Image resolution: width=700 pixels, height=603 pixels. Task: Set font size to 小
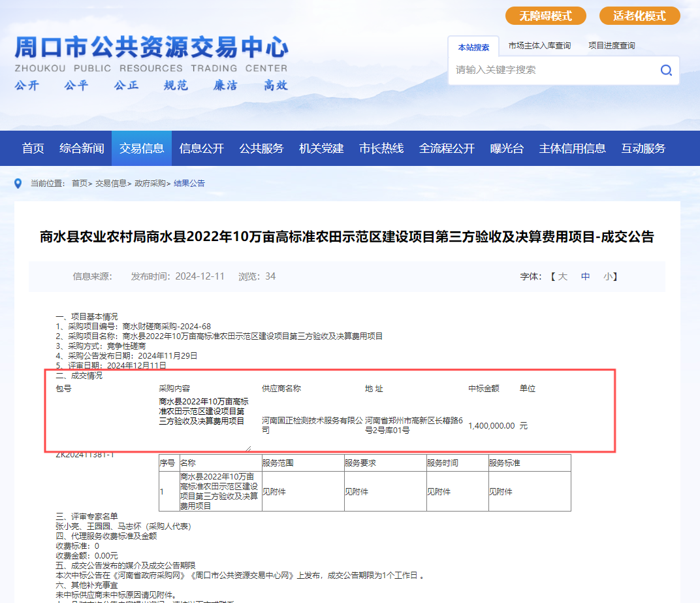click(607, 276)
